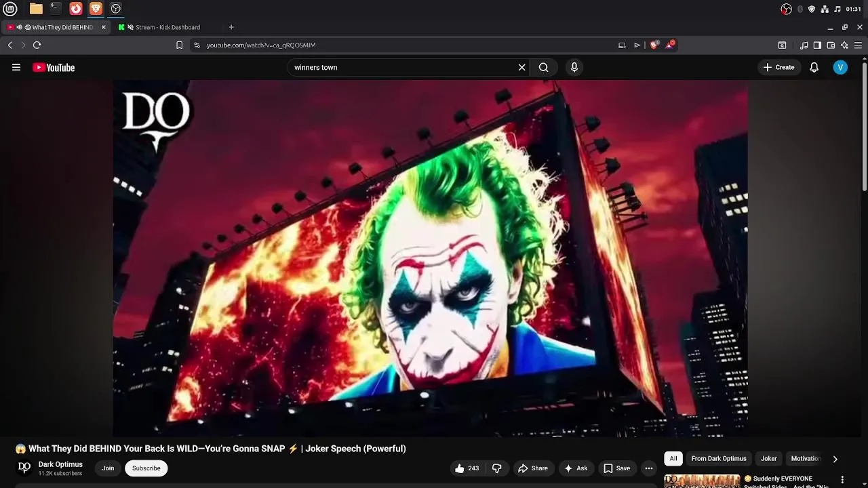This screenshot has width=868, height=488.
Task: Open the shield security tray icon
Action: pyautogui.click(x=812, y=9)
